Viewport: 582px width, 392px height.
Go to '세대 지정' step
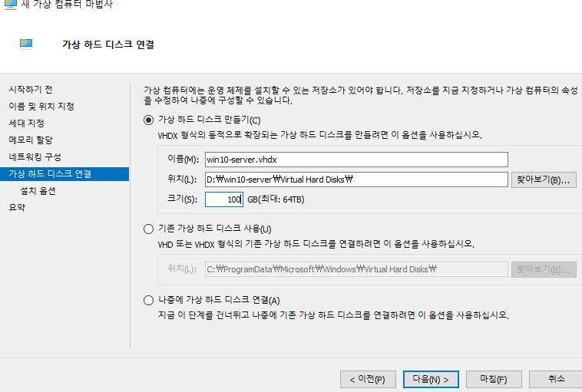tap(26, 124)
